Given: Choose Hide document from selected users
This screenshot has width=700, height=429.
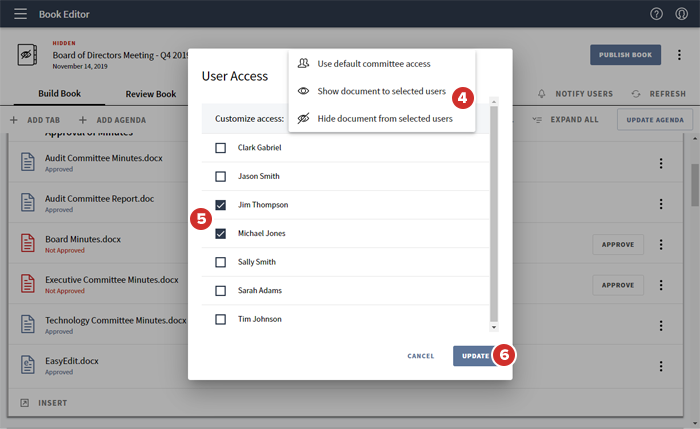Looking at the screenshot, I should pos(384,119).
